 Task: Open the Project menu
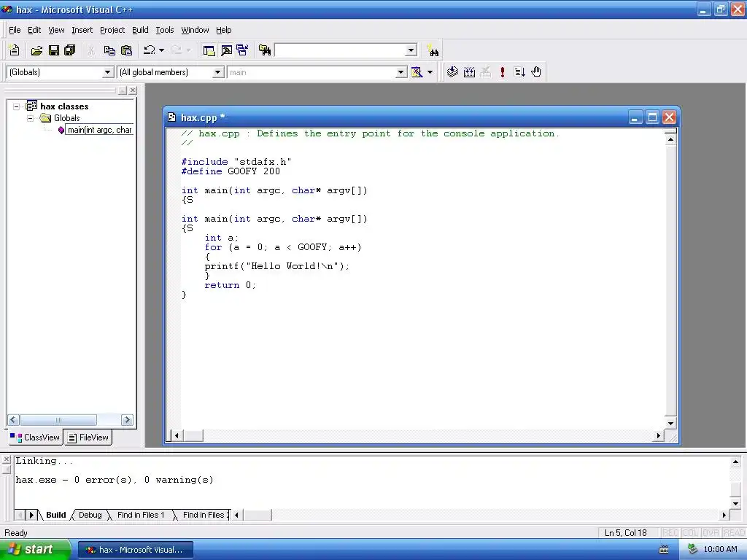click(112, 30)
